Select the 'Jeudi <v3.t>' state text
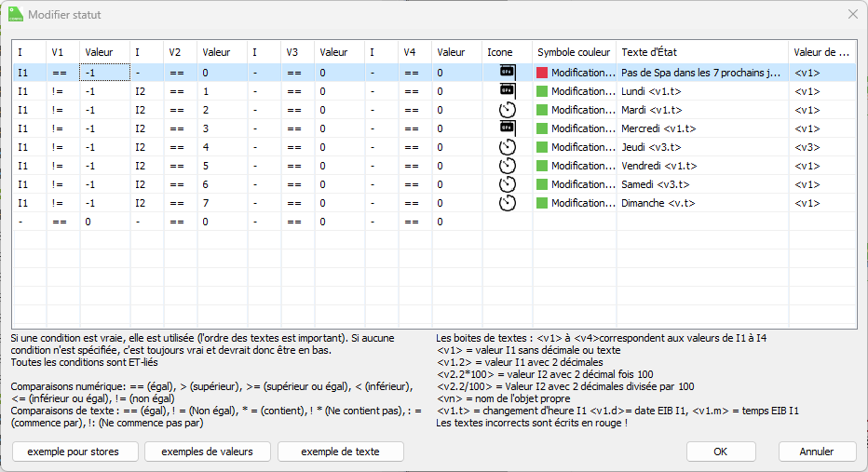 coord(651,147)
